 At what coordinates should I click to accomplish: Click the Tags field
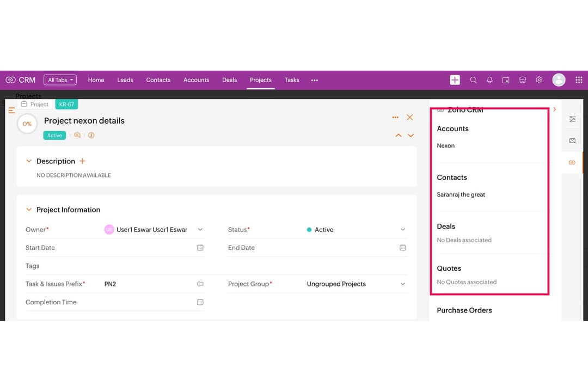[x=216, y=266]
